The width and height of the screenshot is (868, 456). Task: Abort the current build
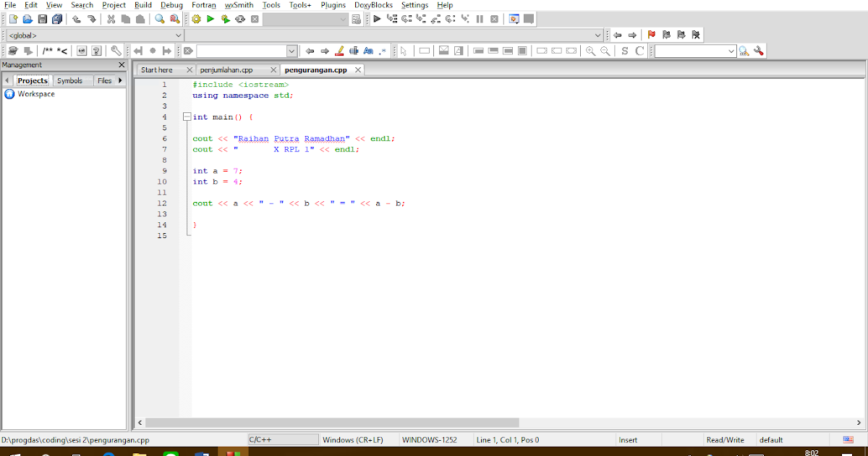tap(254, 19)
